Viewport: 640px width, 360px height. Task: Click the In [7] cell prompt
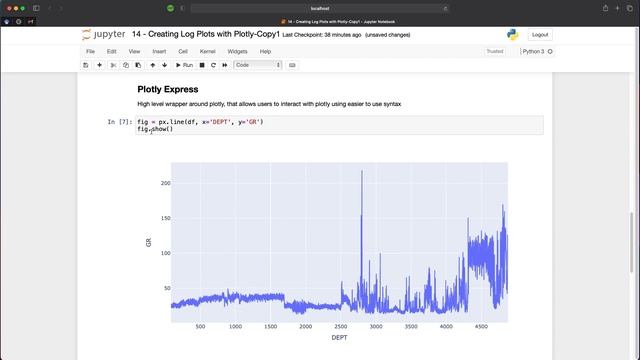[120, 122]
